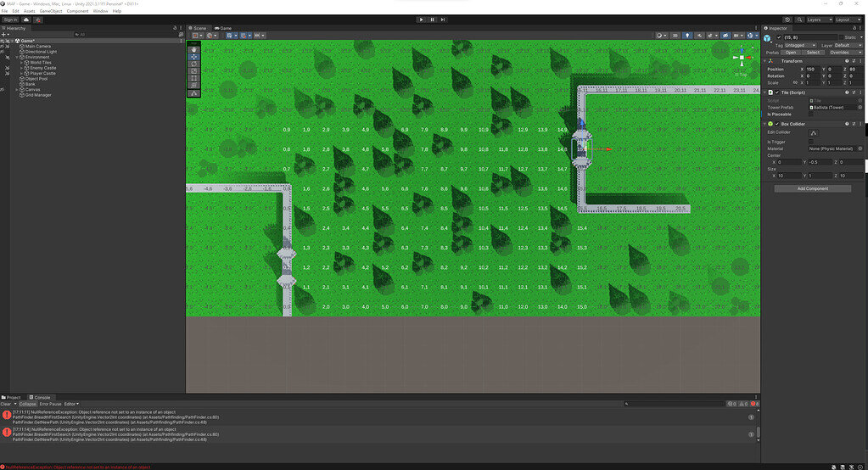Open the Hierarchy create plus dropdown
Screen dimensions: 868x470
(x=5, y=34)
